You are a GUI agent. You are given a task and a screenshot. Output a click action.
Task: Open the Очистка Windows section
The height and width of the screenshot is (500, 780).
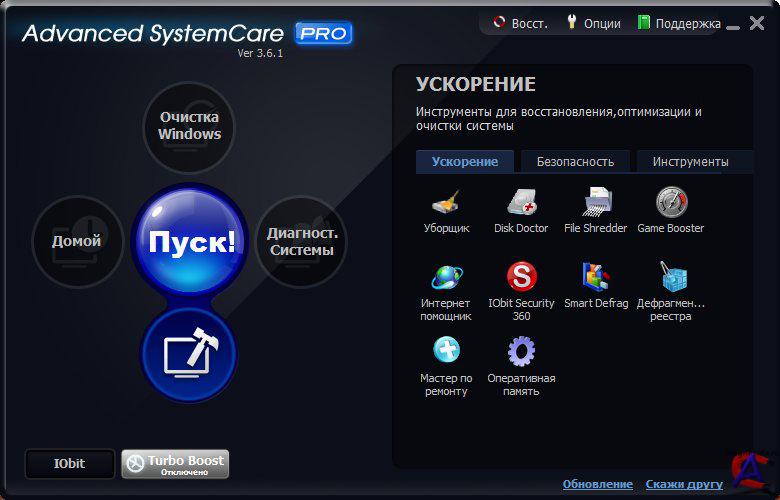189,127
